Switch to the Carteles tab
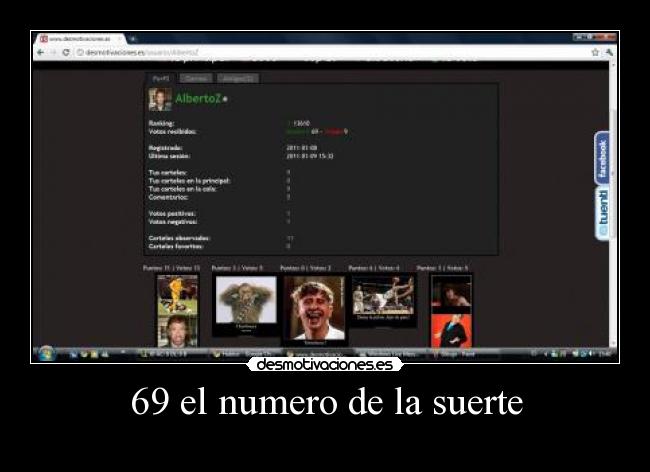650x472 pixels. (196, 78)
